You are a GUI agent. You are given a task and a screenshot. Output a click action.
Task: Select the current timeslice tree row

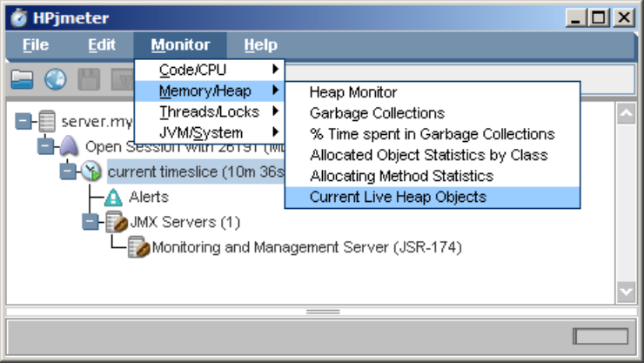click(x=196, y=171)
